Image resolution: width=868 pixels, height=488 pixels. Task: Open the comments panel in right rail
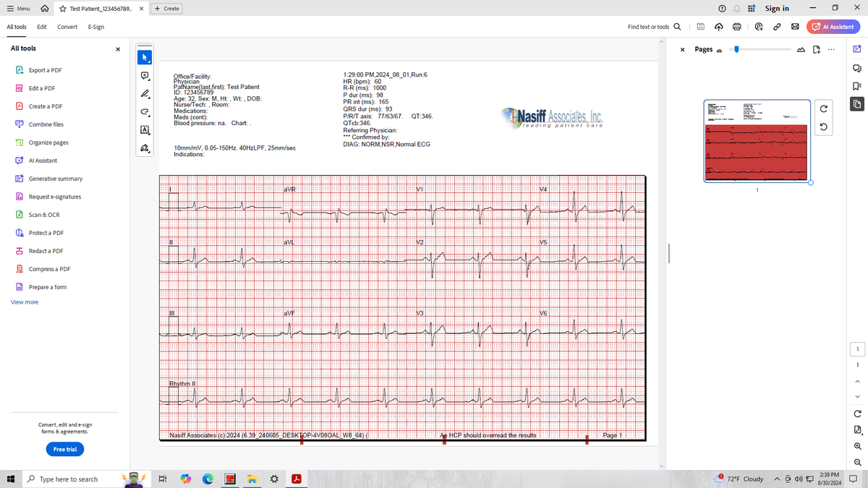click(x=857, y=68)
